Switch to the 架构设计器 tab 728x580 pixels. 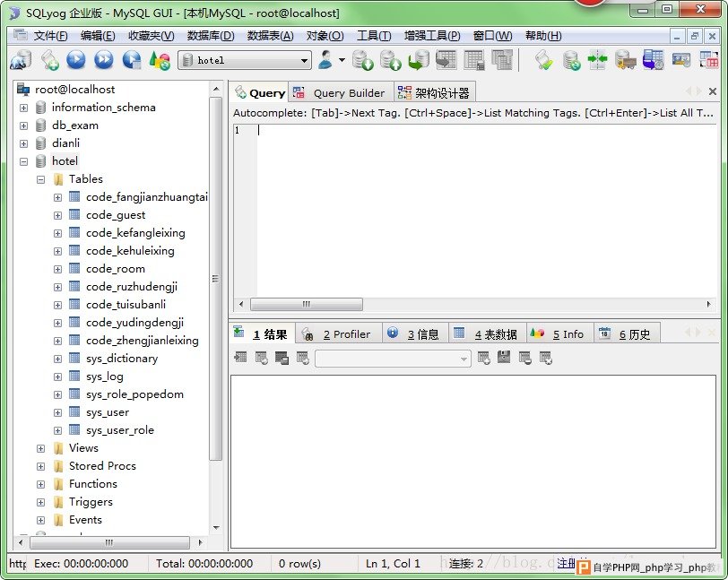(x=434, y=93)
